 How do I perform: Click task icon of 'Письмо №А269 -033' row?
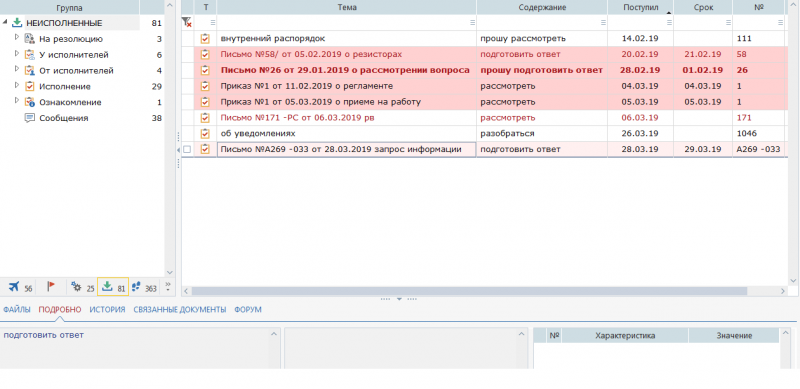tap(205, 149)
